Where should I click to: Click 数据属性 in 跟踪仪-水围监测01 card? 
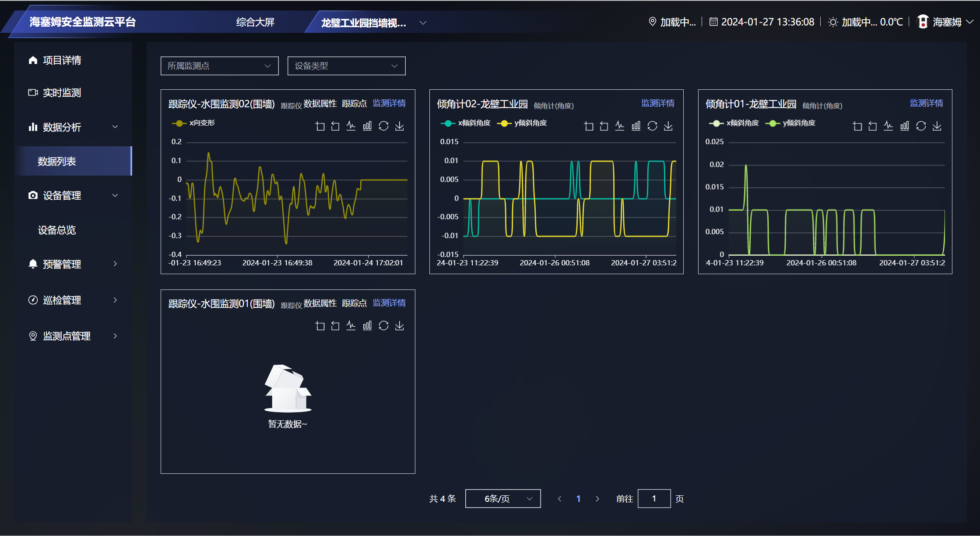320,303
